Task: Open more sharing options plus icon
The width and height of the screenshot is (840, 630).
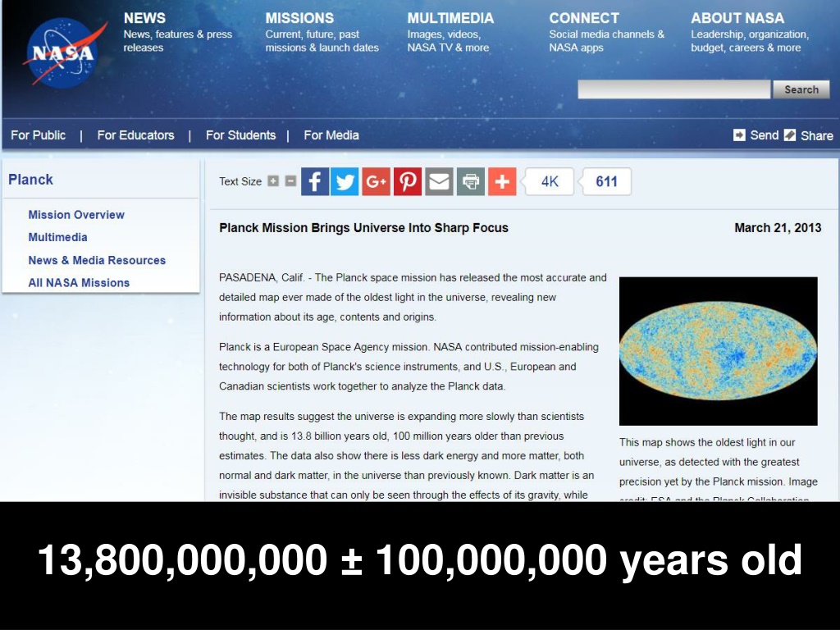Action: pos(503,181)
